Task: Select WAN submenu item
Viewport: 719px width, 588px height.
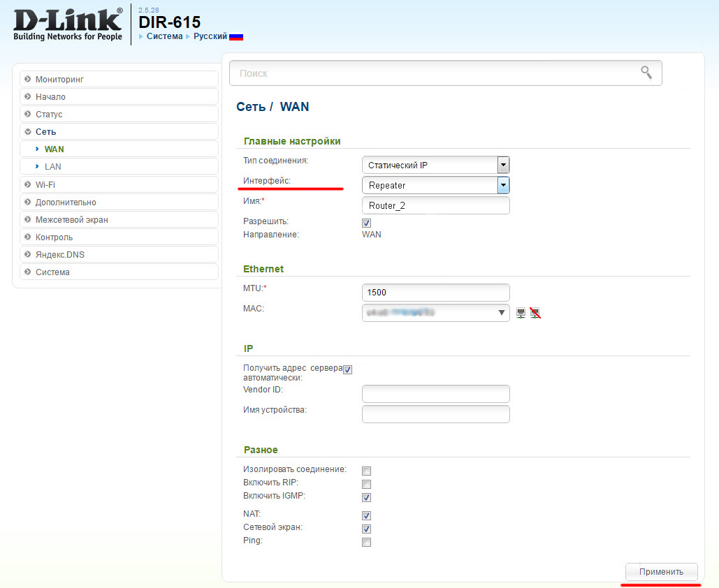Action: (119, 149)
